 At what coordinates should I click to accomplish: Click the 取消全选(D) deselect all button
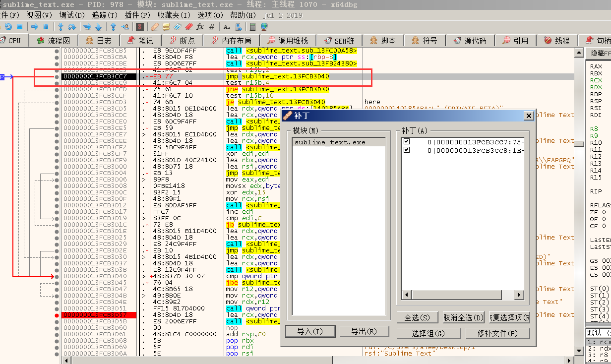point(463,317)
